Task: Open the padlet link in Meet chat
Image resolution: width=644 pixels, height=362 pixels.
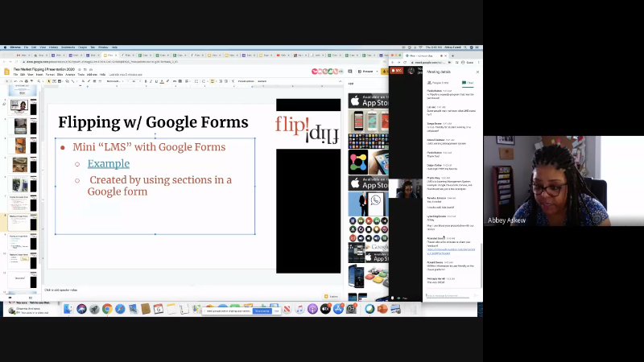Action: (x=451, y=251)
